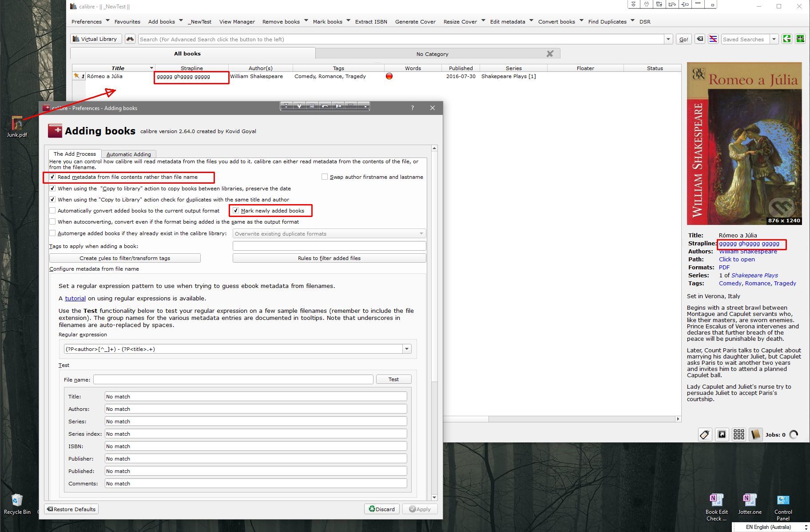The height and width of the screenshot is (532, 810).
Task: Toggle Read metadata from file contents checkbox
Action: (52, 177)
